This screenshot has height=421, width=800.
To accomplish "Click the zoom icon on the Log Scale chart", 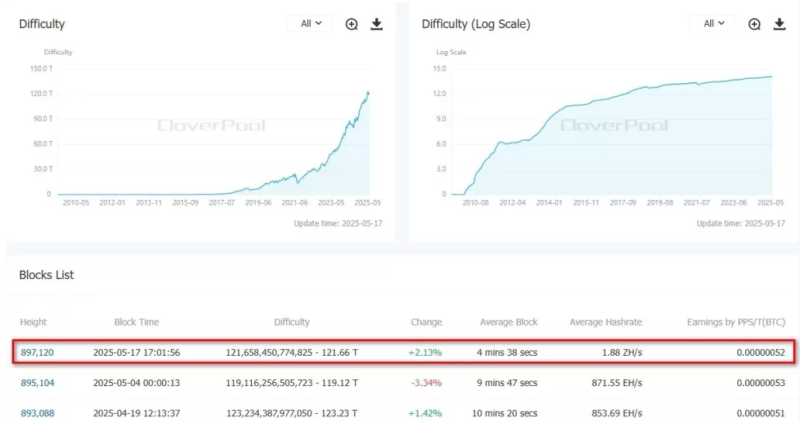I will click(x=755, y=24).
